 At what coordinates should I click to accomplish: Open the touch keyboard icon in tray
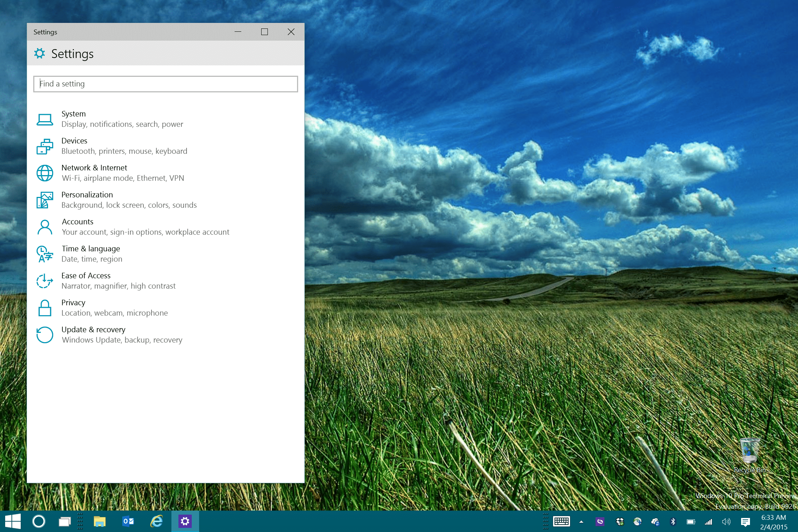[562, 522]
